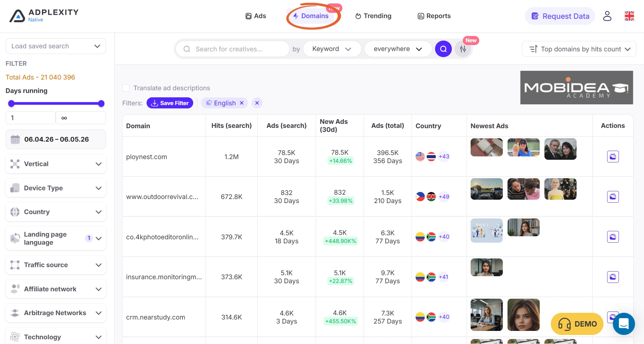The width and height of the screenshot is (644, 344).
Task: Open Load saved search dropdown
Action: [56, 46]
